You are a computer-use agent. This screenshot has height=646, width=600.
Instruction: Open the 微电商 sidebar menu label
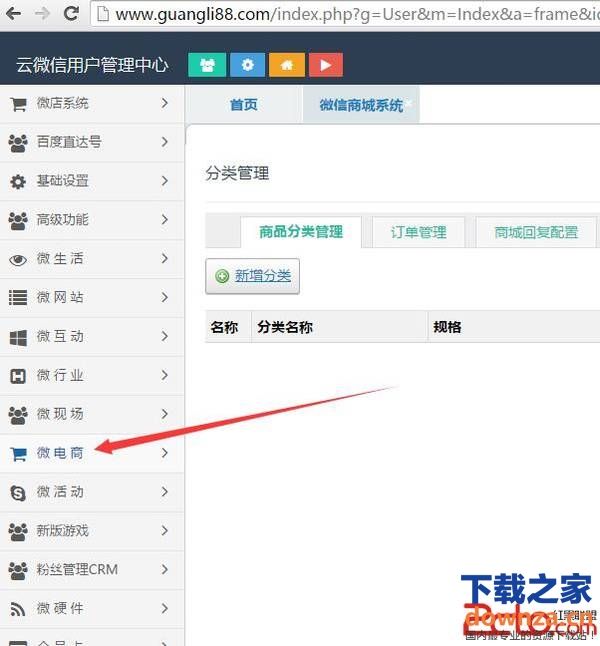[60, 453]
